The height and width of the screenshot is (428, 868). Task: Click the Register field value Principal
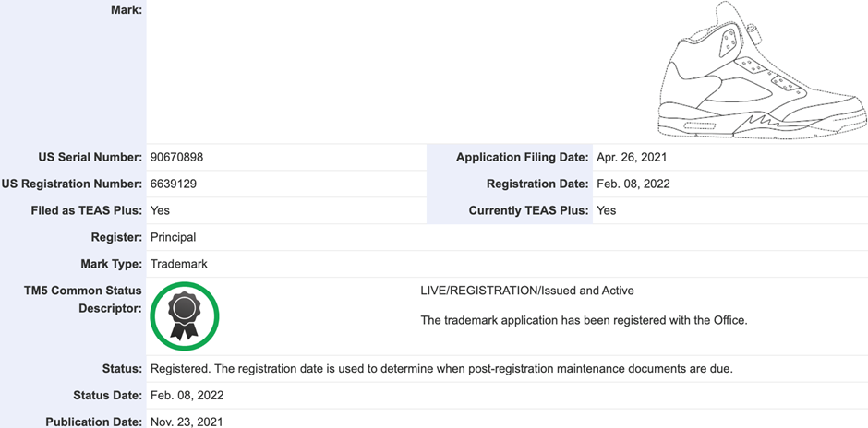(174, 237)
